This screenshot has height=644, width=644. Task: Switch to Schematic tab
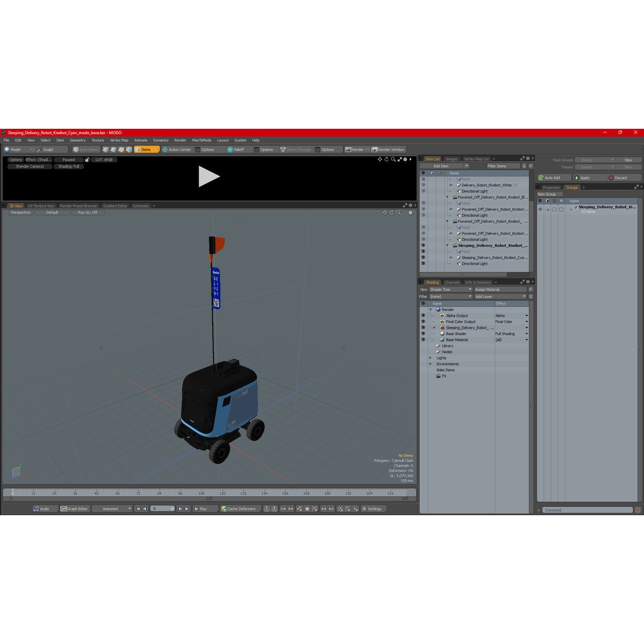141,206
